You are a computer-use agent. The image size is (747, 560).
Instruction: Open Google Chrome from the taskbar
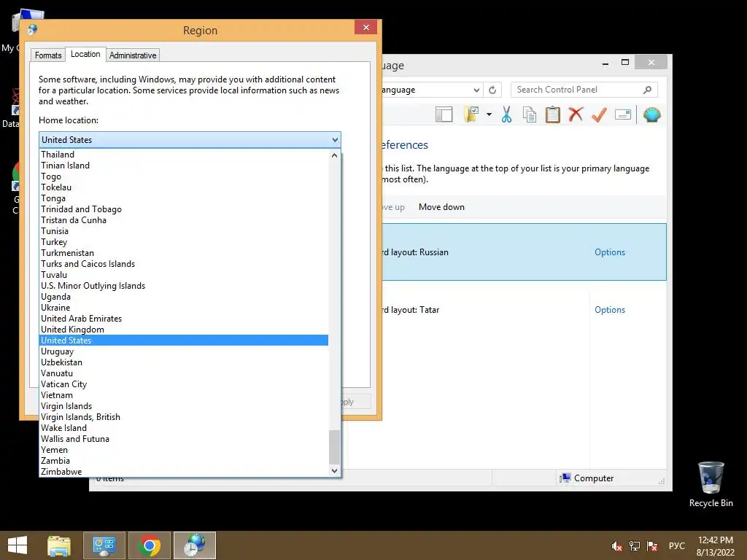149,545
